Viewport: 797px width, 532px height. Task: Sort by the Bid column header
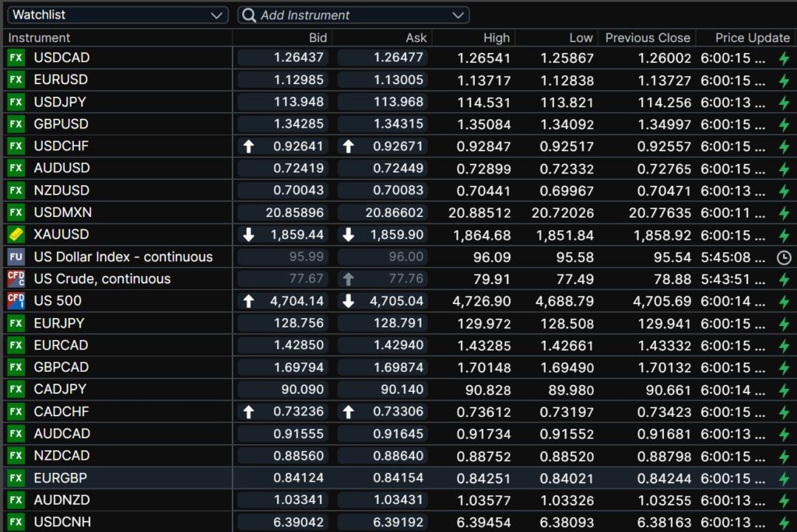318,38
